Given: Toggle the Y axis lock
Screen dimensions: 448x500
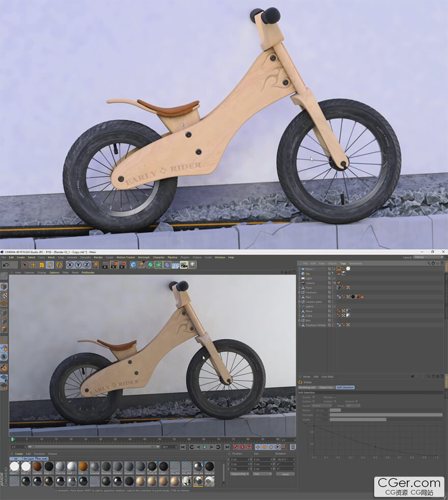Looking at the screenshot, I should [78, 265].
